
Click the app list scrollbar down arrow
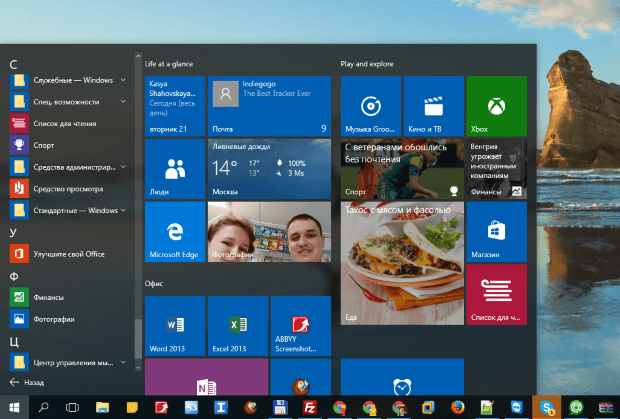pos(138,367)
